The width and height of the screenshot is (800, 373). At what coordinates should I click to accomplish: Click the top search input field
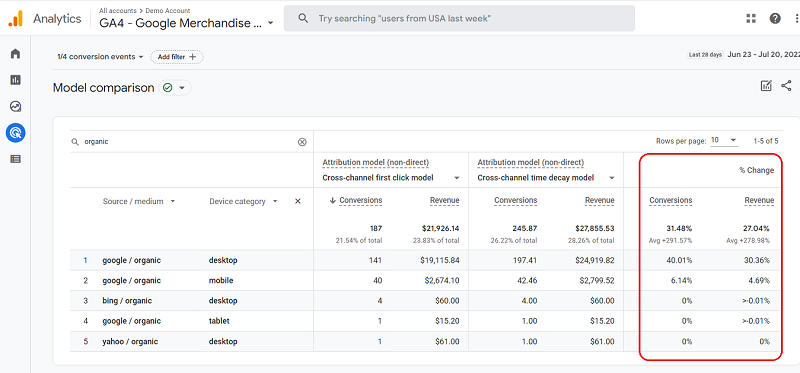(459, 18)
